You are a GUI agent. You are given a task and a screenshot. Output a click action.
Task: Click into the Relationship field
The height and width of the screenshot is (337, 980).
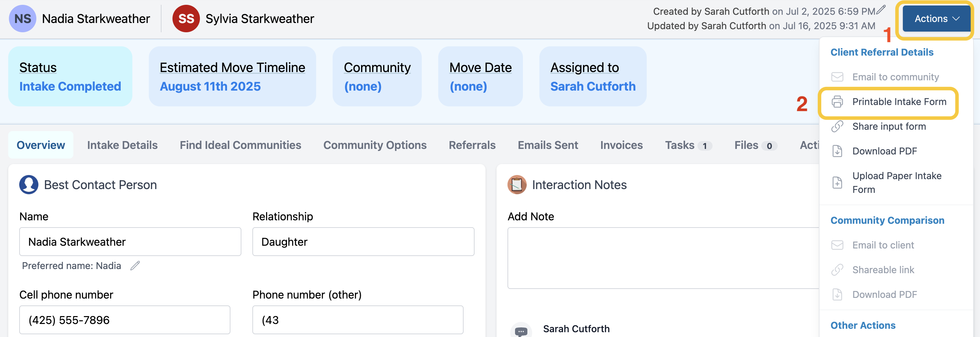[363, 241]
